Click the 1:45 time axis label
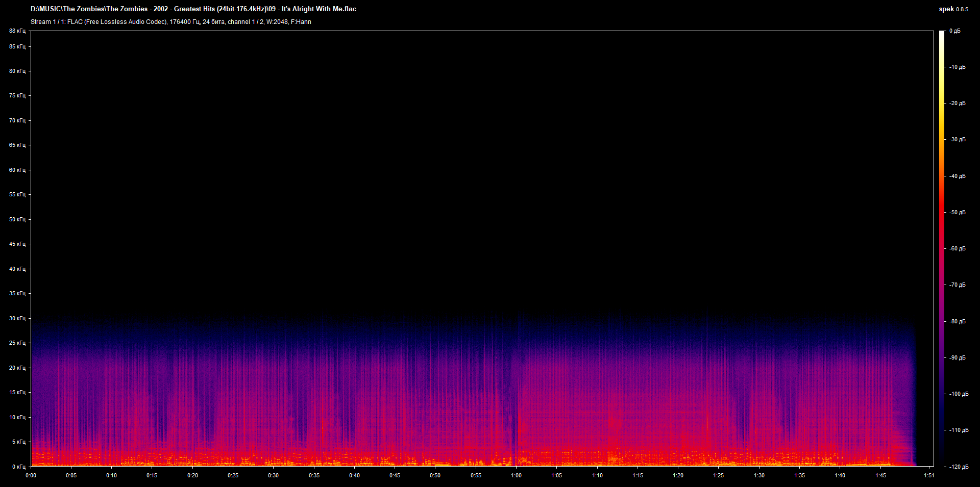This screenshot has height=487, width=980. 881,475
